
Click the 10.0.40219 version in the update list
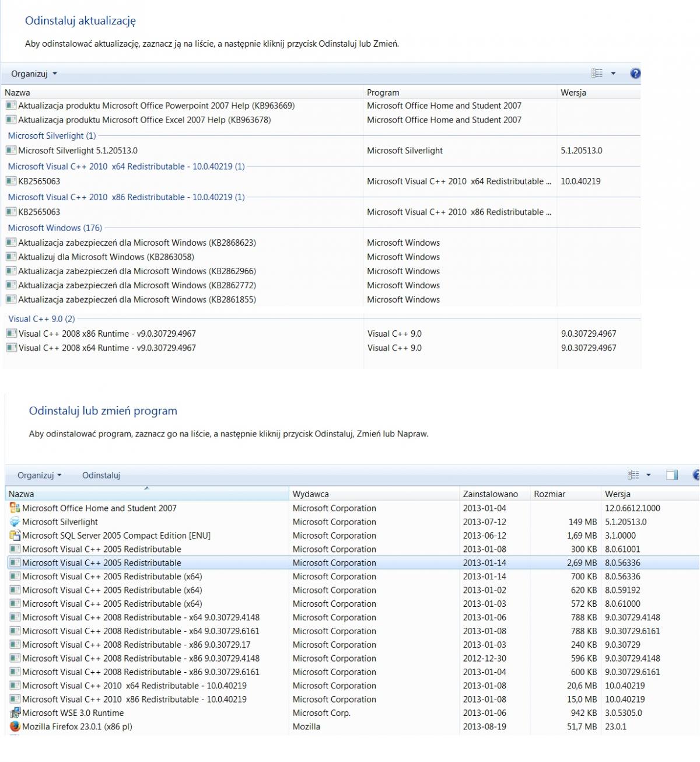point(580,181)
